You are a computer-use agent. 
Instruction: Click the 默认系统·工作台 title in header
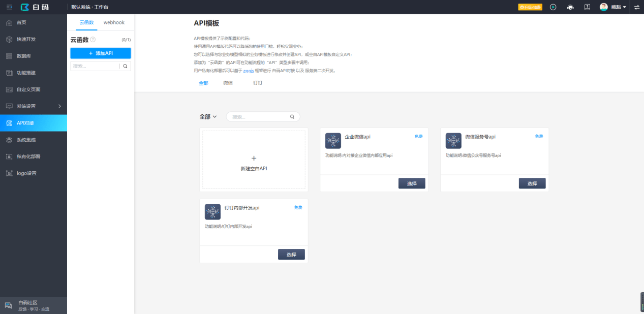(89, 7)
